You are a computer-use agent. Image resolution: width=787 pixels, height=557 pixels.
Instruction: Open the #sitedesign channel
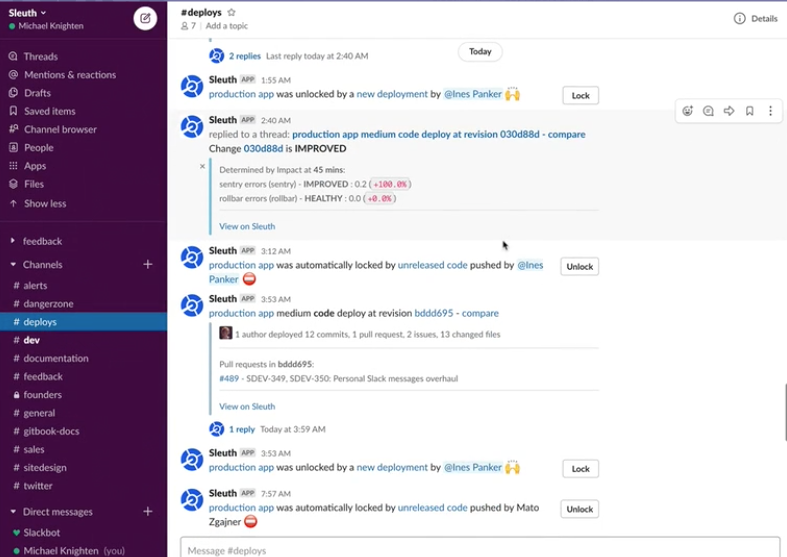pos(83,468)
